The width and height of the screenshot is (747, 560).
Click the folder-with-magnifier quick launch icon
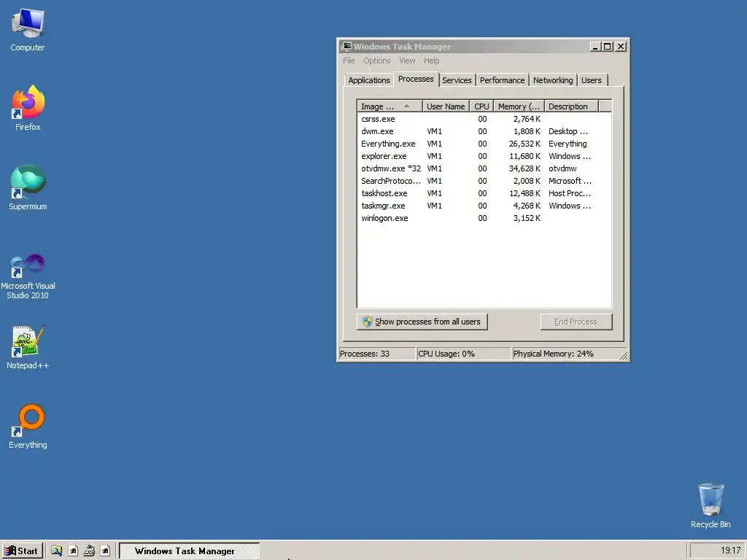(56, 551)
